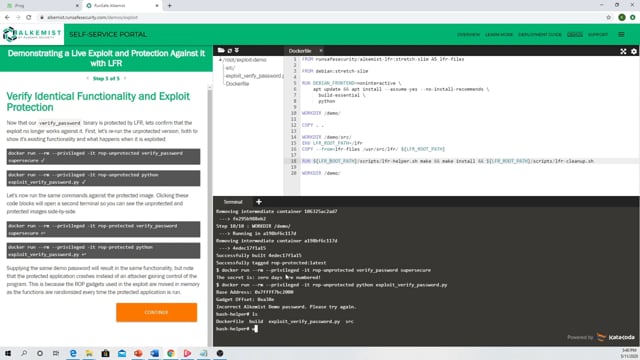Open Windows taskbar search
The image size is (640, 360).
point(24,353)
